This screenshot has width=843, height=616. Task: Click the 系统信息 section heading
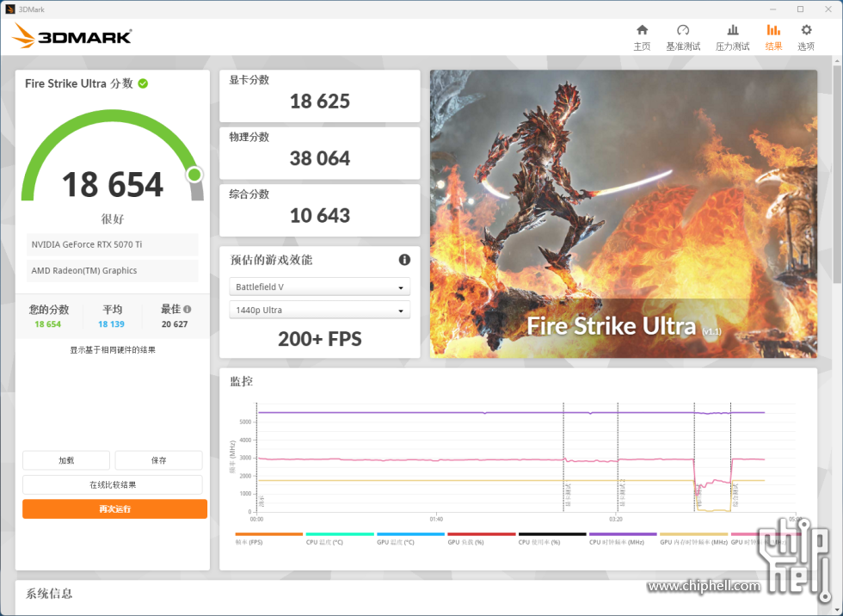pos(49,594)
